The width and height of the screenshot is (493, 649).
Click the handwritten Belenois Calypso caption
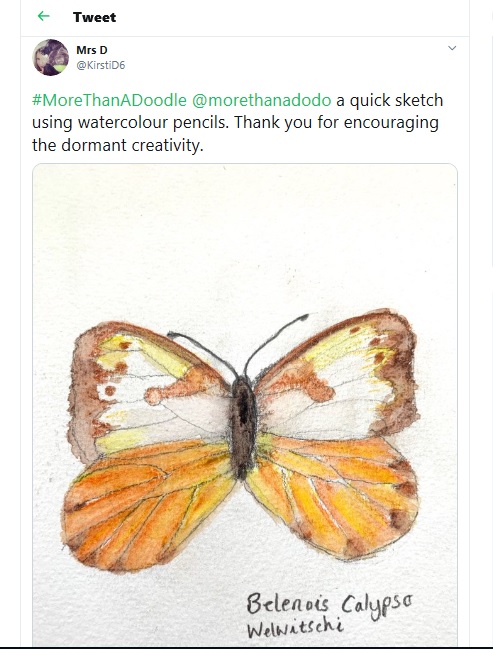tap(329, 604)
